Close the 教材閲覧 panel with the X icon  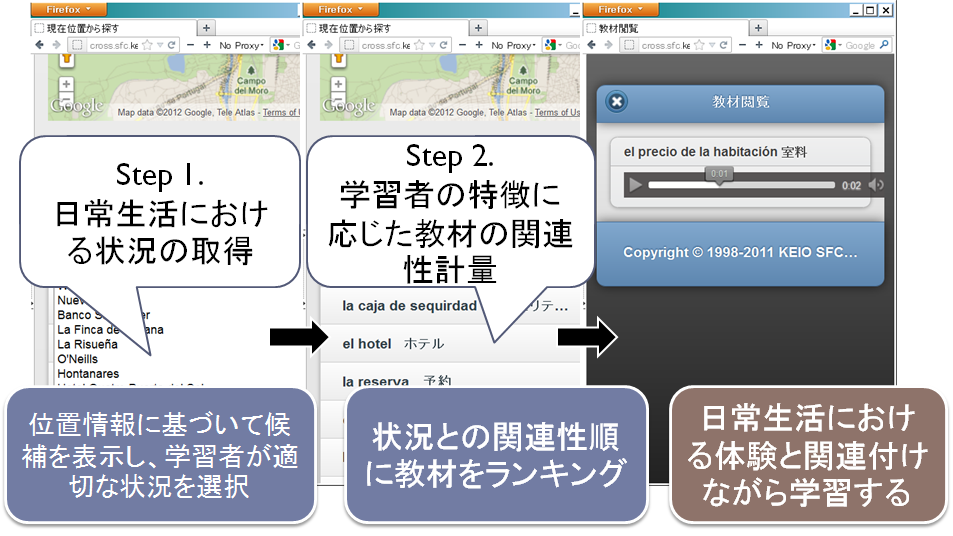click(617, 101)
